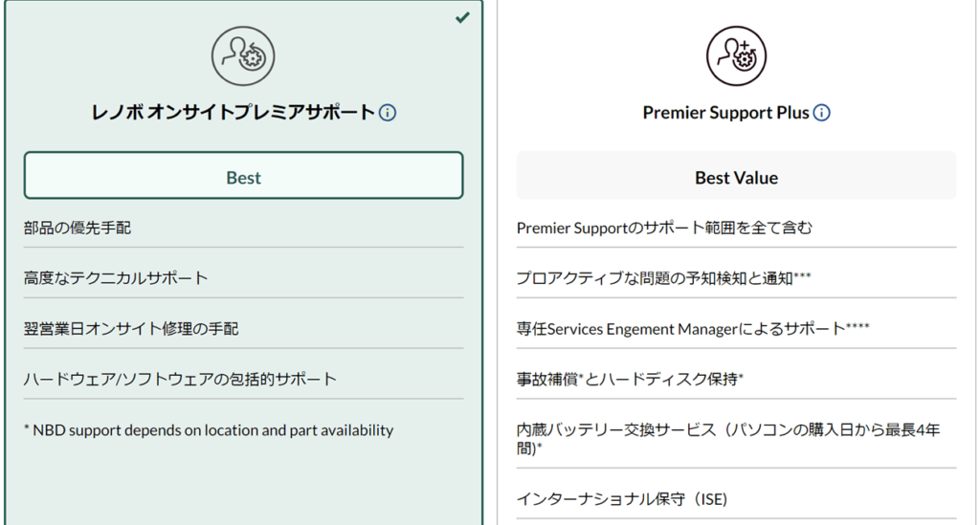Click the 事故補償とハードディスク保持 row
Screen dimensions: 980x525
tap(736, 379)
